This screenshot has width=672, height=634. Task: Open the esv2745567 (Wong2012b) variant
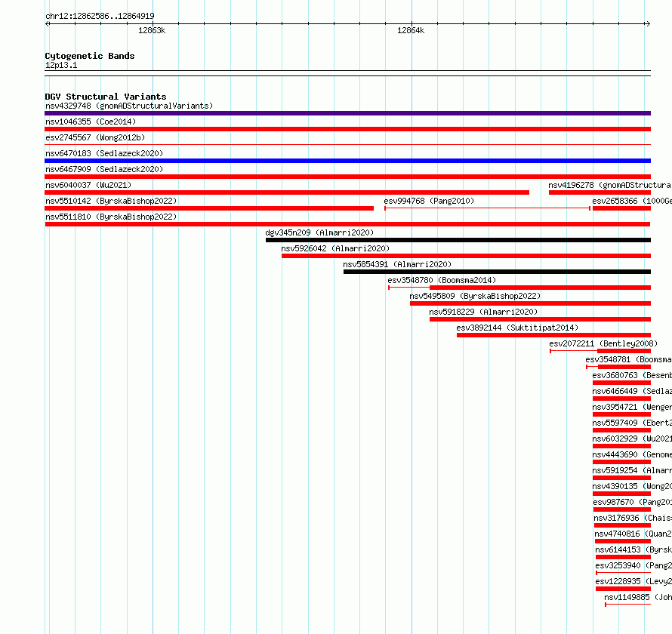[x=95, y=137]
